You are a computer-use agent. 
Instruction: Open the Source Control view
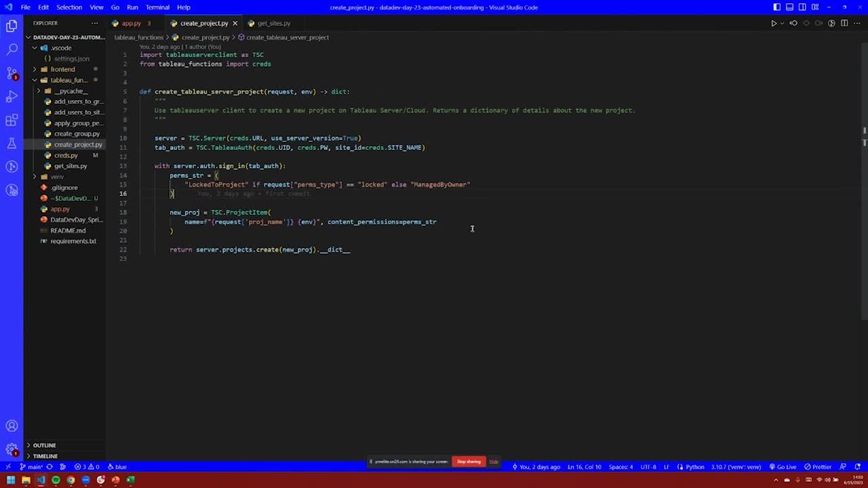tap(12, 73)
